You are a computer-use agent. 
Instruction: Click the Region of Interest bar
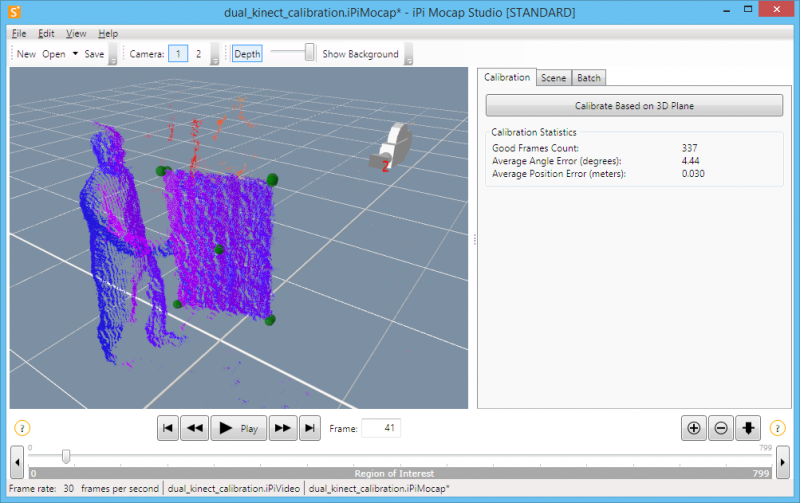click(400, 473)
